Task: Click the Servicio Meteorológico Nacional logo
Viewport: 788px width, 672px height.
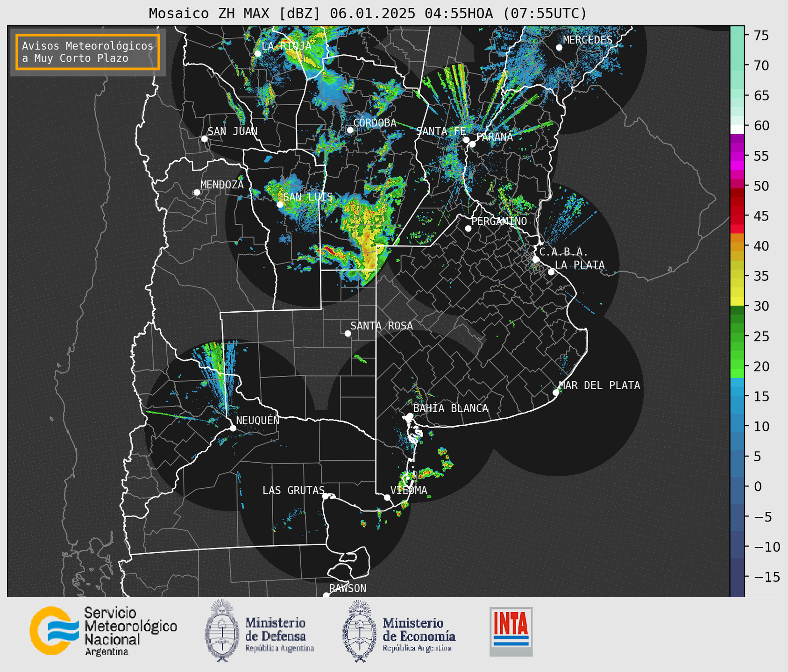Action: click(x=103, y=631)
